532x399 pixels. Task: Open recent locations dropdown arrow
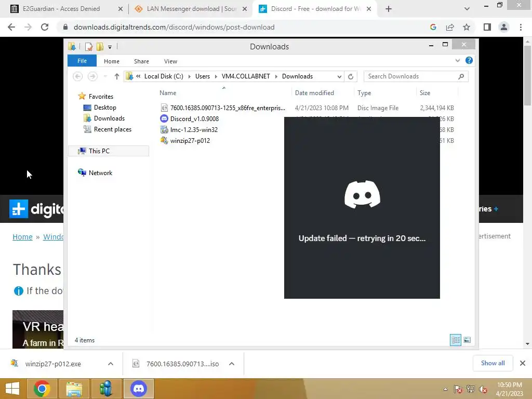pos(105,76)
